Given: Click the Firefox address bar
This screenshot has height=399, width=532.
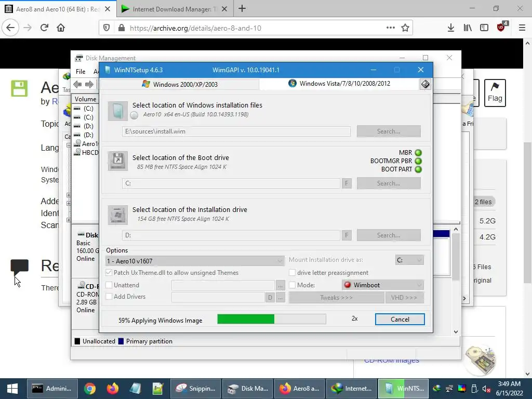Looking at the screenshot, I should [x=256, y=28].
